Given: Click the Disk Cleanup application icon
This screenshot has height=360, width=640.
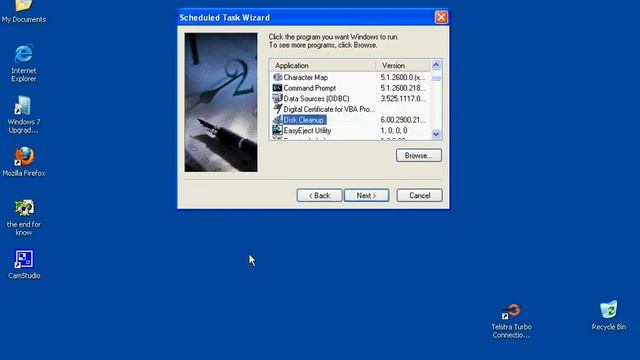Looking at the screenshot, I should [278, 120].
